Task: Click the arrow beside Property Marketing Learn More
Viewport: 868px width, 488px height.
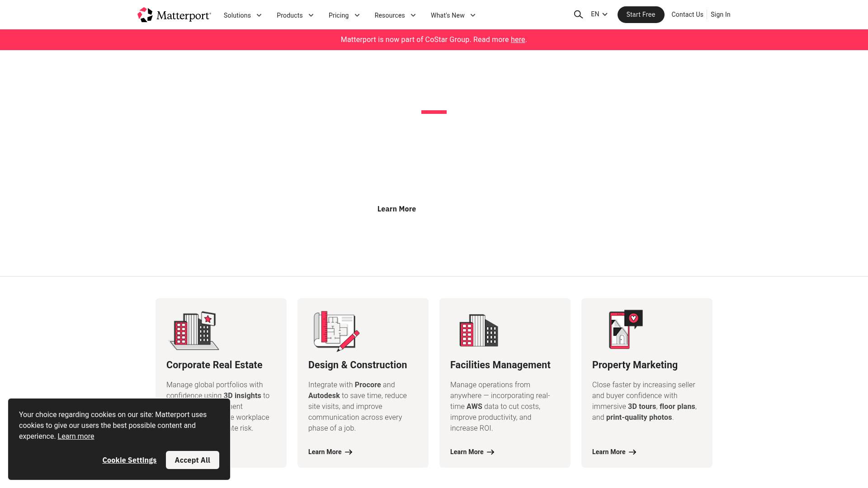Action: click(x=632, y=452)
